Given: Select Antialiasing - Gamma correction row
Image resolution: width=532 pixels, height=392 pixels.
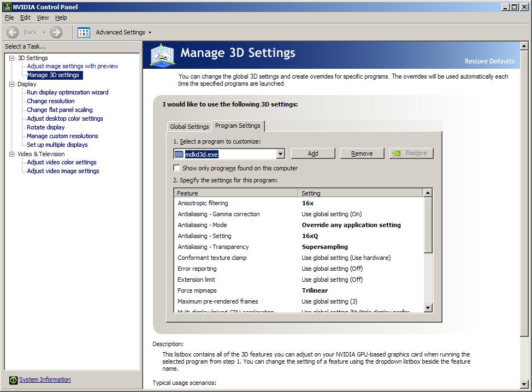Looking at the screenshot, I should (299, 214).
